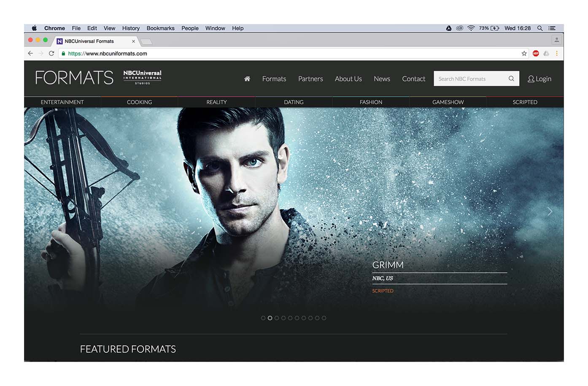Select the COOKING category tab
The width and height of the screenshot is (588, 386).
point(139,102)
